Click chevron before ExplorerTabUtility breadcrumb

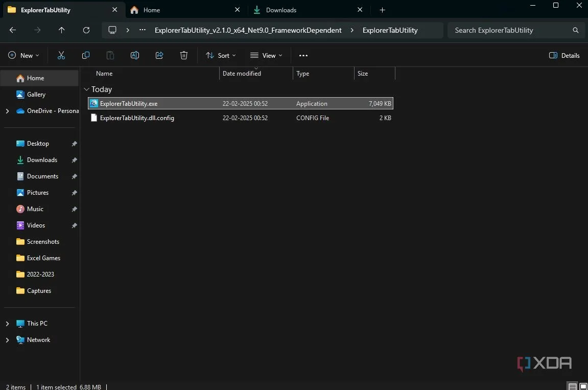(x=352, y=30)
